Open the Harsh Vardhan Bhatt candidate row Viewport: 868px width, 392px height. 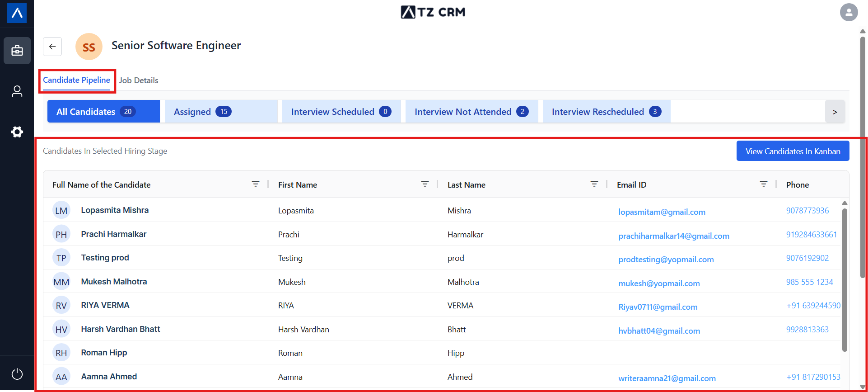(121, 329)
